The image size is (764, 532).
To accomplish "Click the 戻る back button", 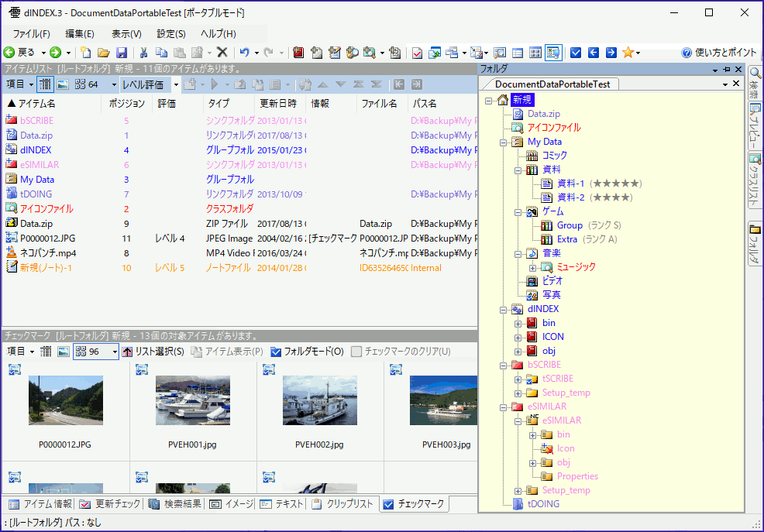I will tap(19, 53).
